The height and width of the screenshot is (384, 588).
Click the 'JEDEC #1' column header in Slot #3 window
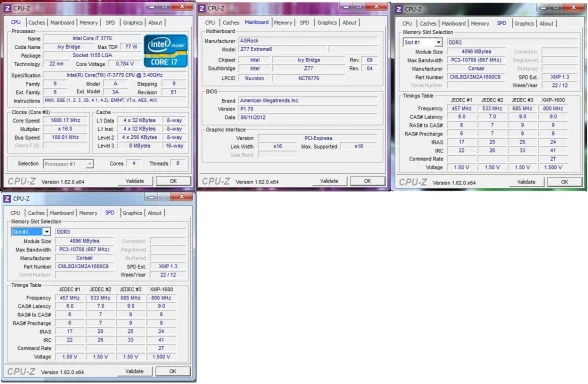[70, 290]
